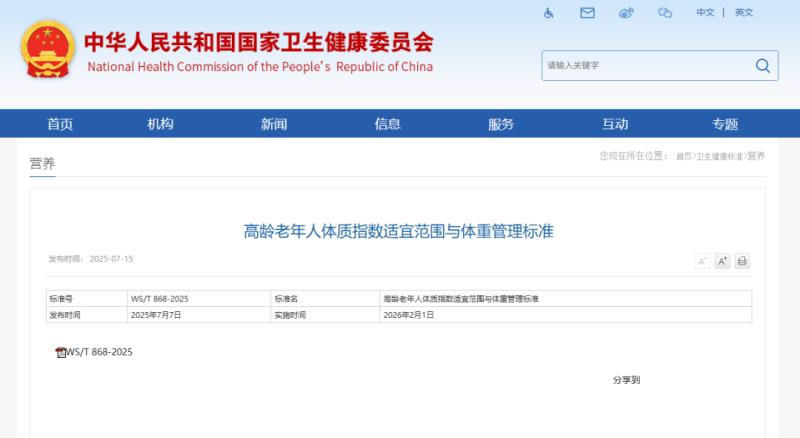Click the search magnifier icon

763,66
